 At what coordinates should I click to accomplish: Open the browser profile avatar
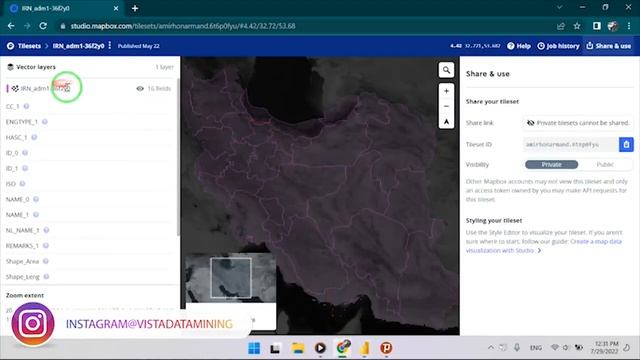click(x=613, y=26)
